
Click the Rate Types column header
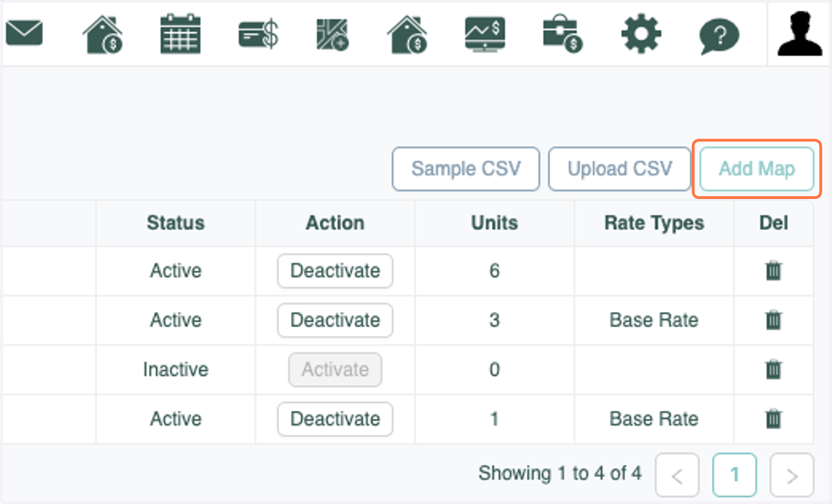[x=654, y=223]
